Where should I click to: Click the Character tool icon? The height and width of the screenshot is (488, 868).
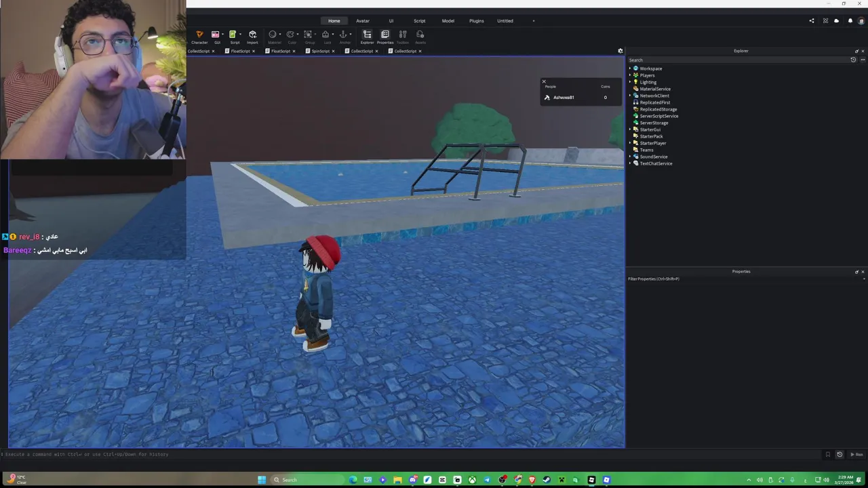click(199, 35)
